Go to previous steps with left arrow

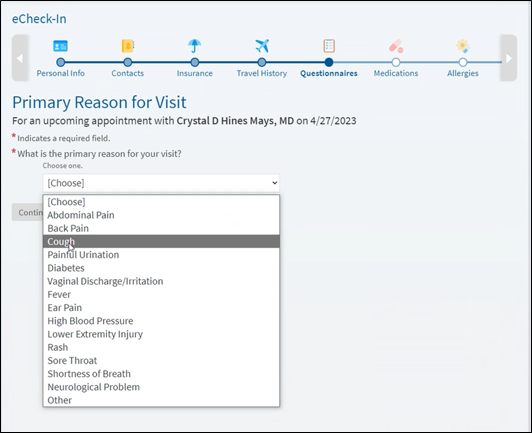coord(20,58)
